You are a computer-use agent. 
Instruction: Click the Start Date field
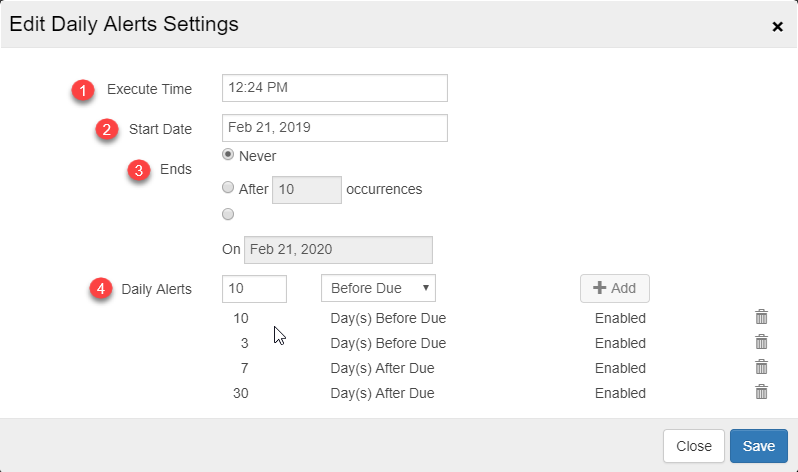click(x=334, y=128)
